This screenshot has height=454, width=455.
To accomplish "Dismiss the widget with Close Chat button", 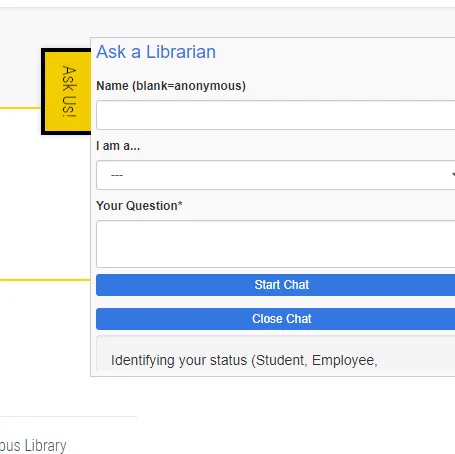I will click(276, 319).
